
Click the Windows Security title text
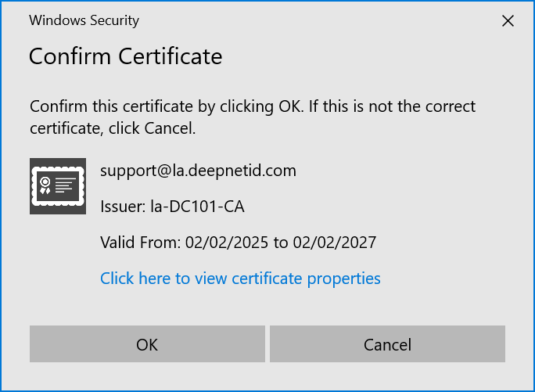pos(84,21)
